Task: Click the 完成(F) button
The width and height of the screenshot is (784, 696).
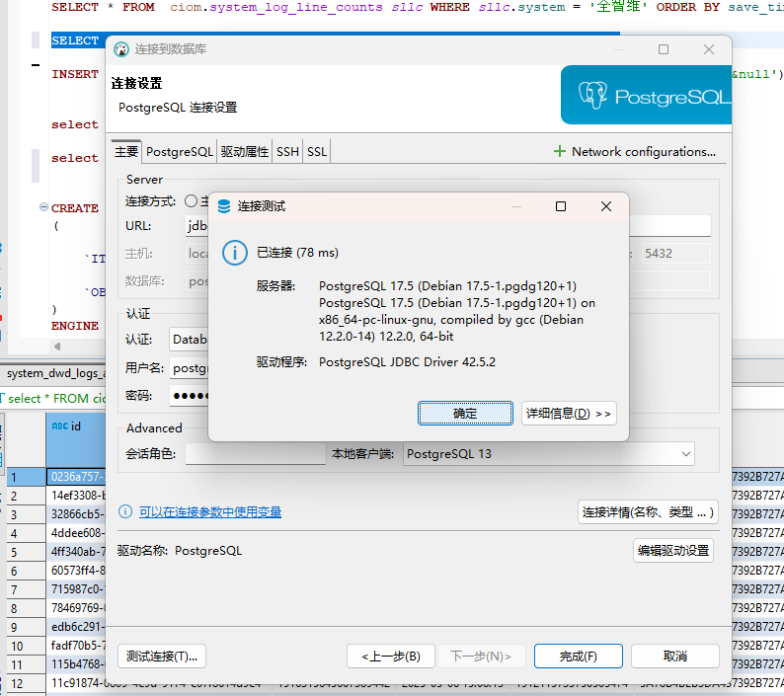Action: (x=578, y=656)
